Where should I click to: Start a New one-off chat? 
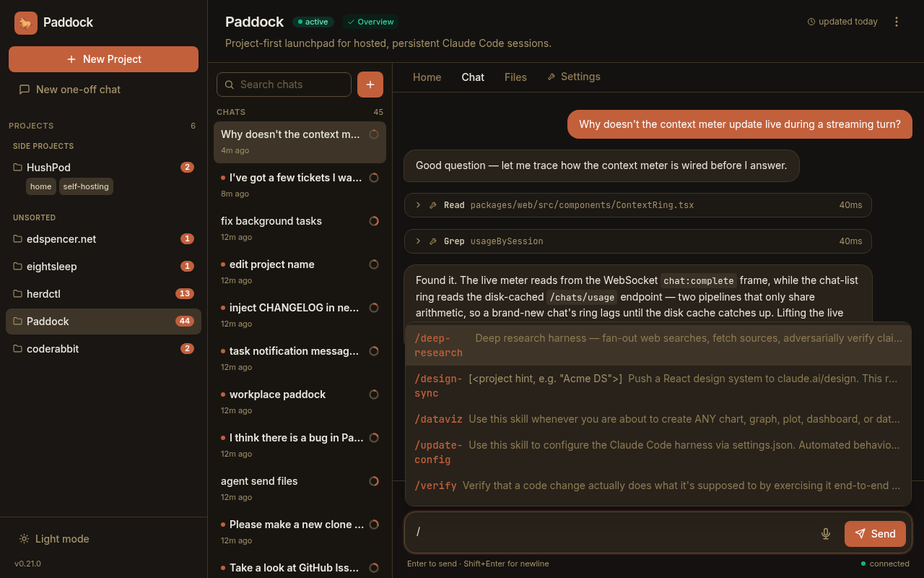(103, 90)
